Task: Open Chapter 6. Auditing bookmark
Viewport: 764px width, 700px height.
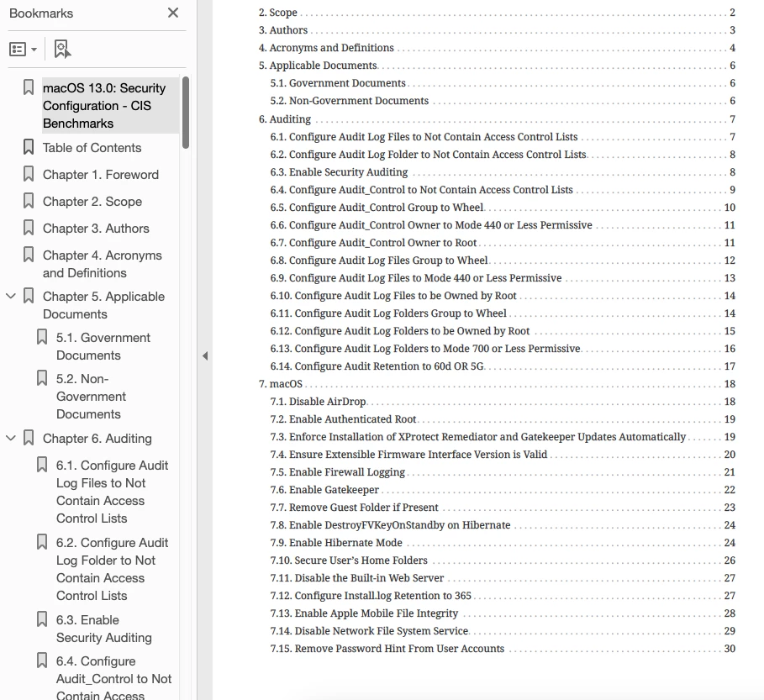Action: pos(97,439)
